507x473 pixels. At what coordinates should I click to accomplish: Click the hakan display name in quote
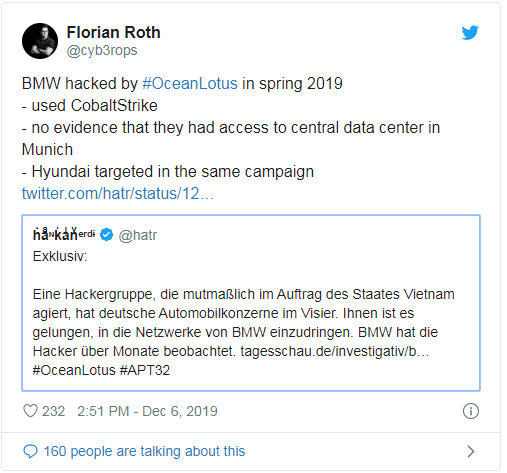[x=64, y=235]
